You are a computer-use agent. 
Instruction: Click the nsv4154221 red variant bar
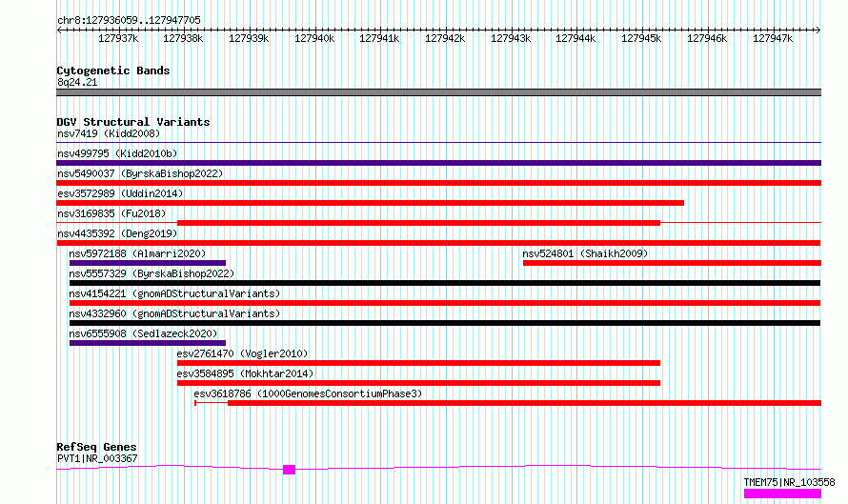pyautogui.click(x=445, y=303)
